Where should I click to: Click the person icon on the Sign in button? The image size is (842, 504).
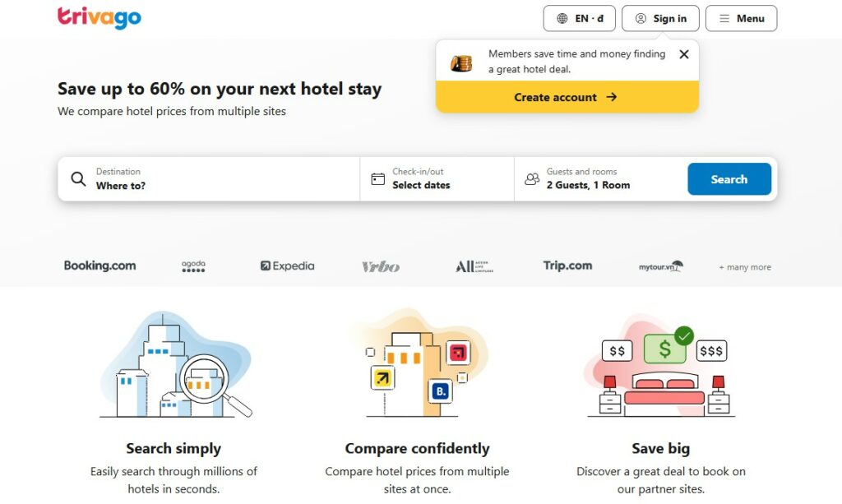[x=639, y=17]
